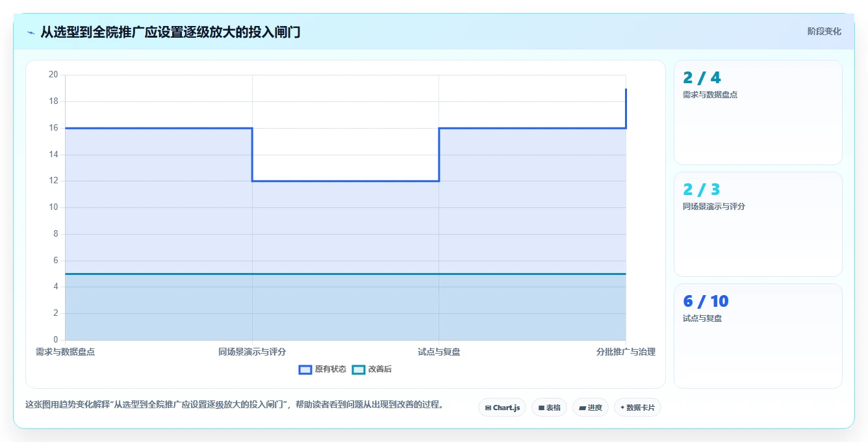
Task: Select the 进度 tag chip
Action: (x=591, y=408)
